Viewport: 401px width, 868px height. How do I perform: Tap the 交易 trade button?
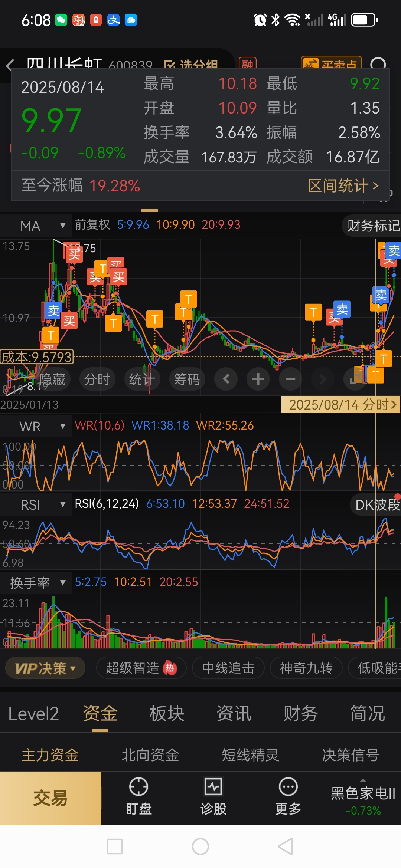point(50,798)
